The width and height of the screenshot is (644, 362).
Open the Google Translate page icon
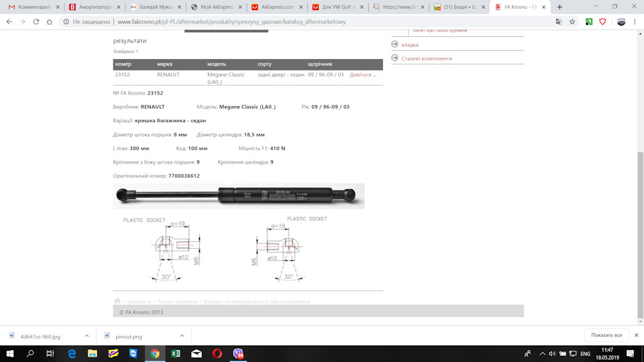pyautogui.click(x=559, y=21)
